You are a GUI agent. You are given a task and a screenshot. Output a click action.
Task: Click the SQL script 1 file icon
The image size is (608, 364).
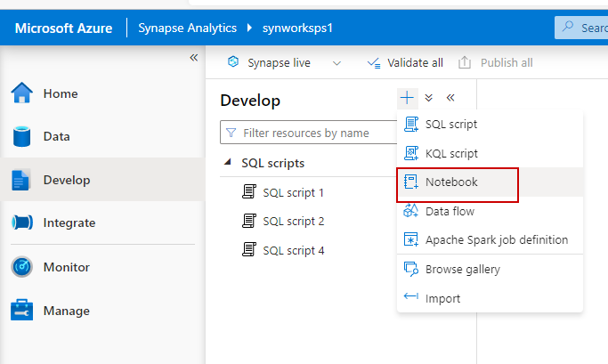click(249, 192)
